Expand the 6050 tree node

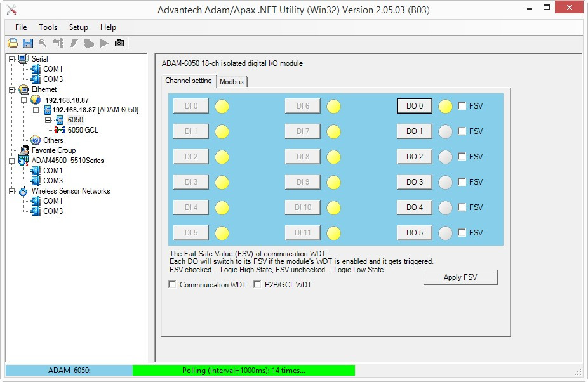[x=48, y=121]
